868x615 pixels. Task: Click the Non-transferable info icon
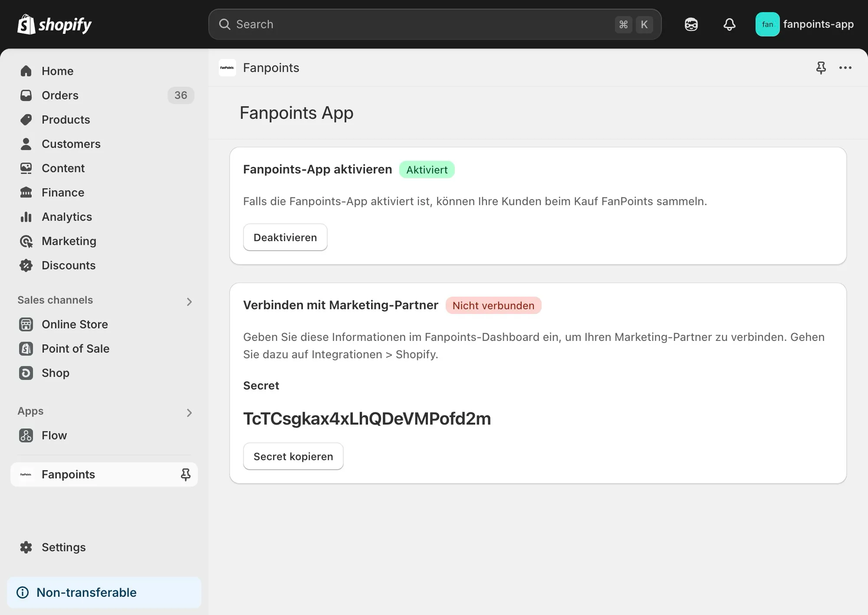[x=23, y=592]
